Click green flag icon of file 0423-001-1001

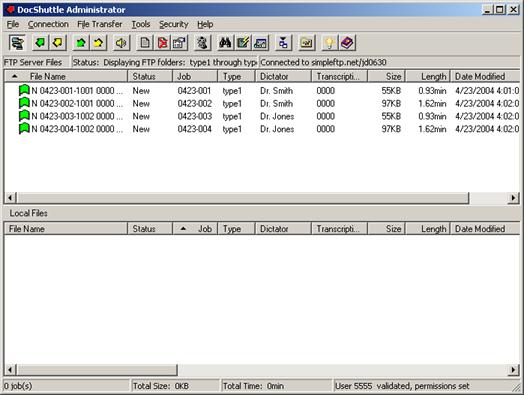click(24, 90)
